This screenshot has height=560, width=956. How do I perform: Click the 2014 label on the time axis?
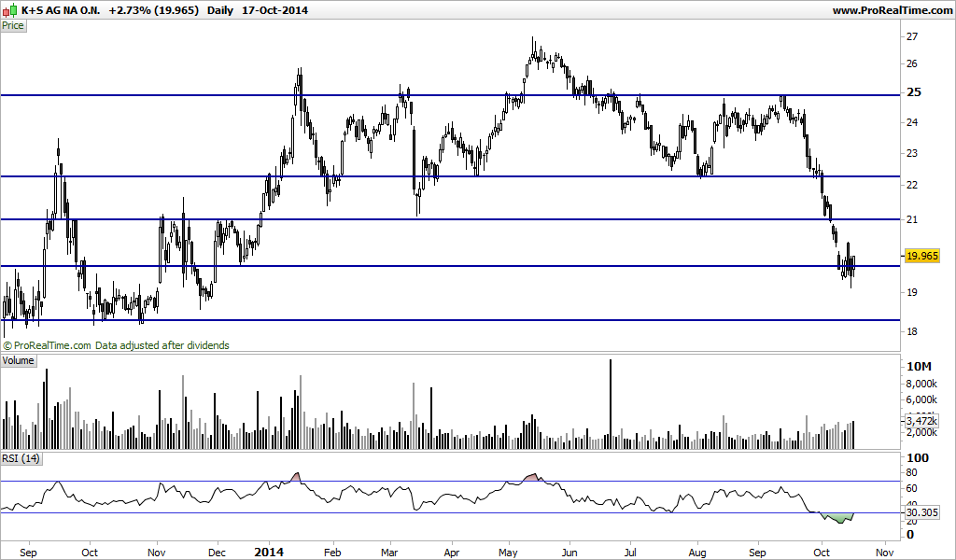point(269,553)
